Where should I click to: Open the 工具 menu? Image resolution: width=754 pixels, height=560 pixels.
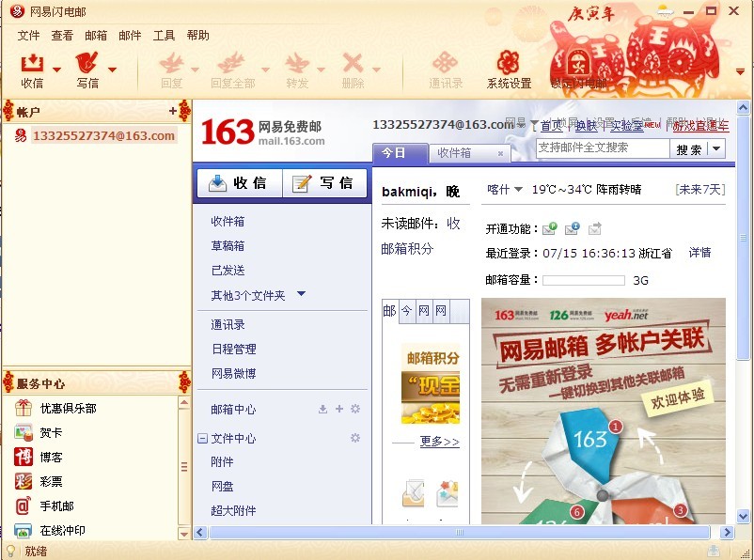tap(164, 35)
